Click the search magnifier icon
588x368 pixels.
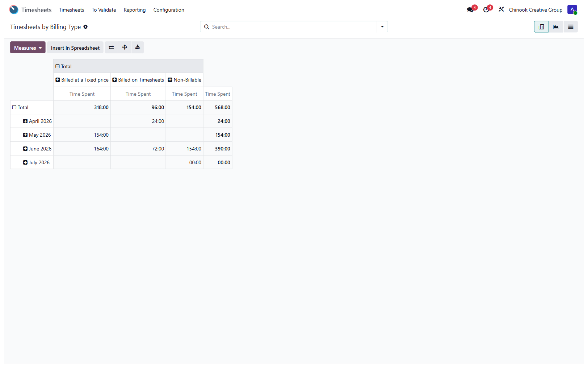207,27
